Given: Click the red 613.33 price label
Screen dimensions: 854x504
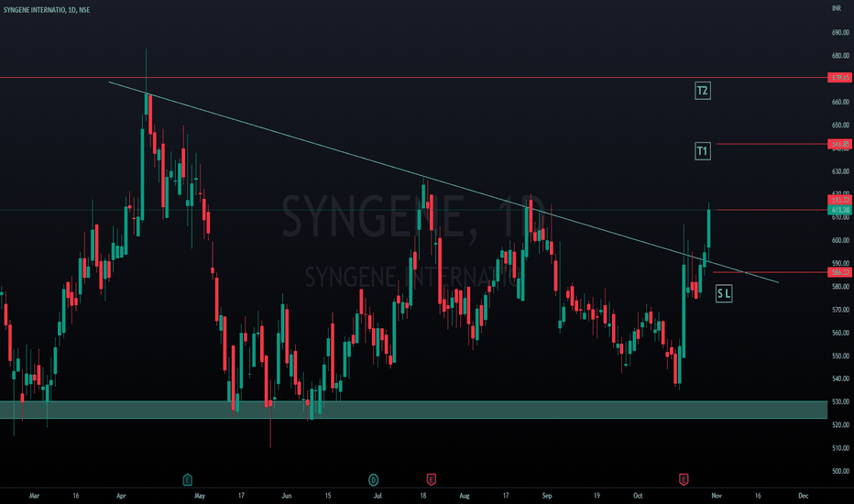Looking at the screenshot, I should (x=839, y=200).
